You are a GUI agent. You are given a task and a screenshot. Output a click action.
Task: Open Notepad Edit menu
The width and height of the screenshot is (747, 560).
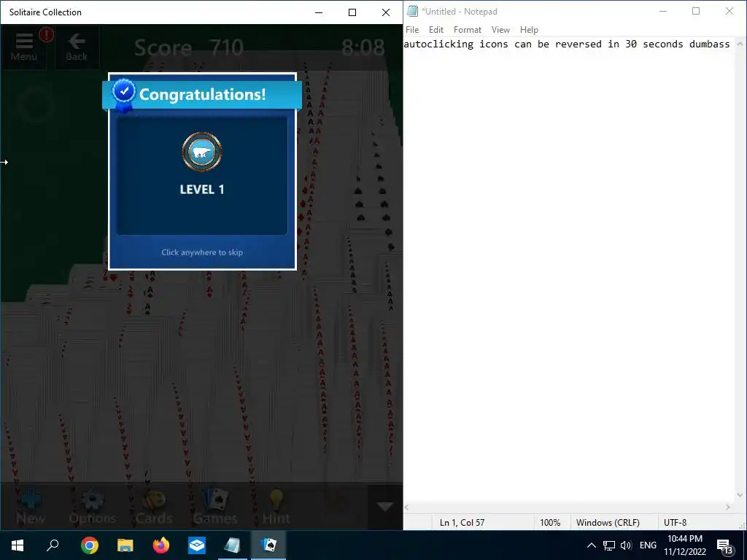pyautogui.click(x=436, y=29)
